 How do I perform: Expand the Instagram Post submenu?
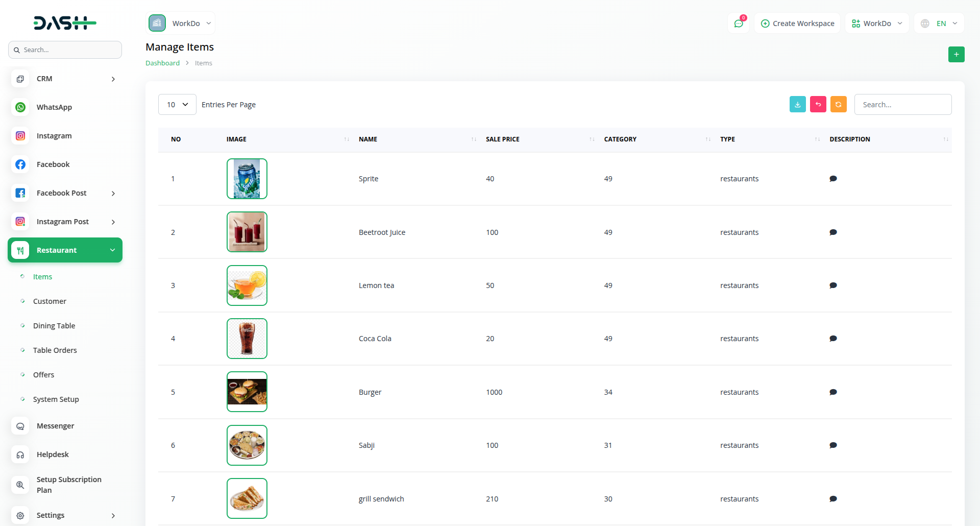click(113, 222)
